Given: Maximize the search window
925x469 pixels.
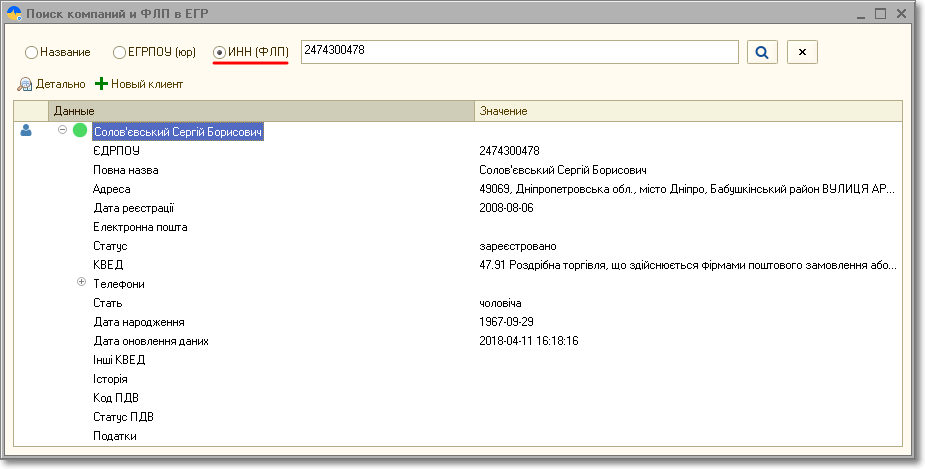Looking at the screenshot, I should pos(881,13).
